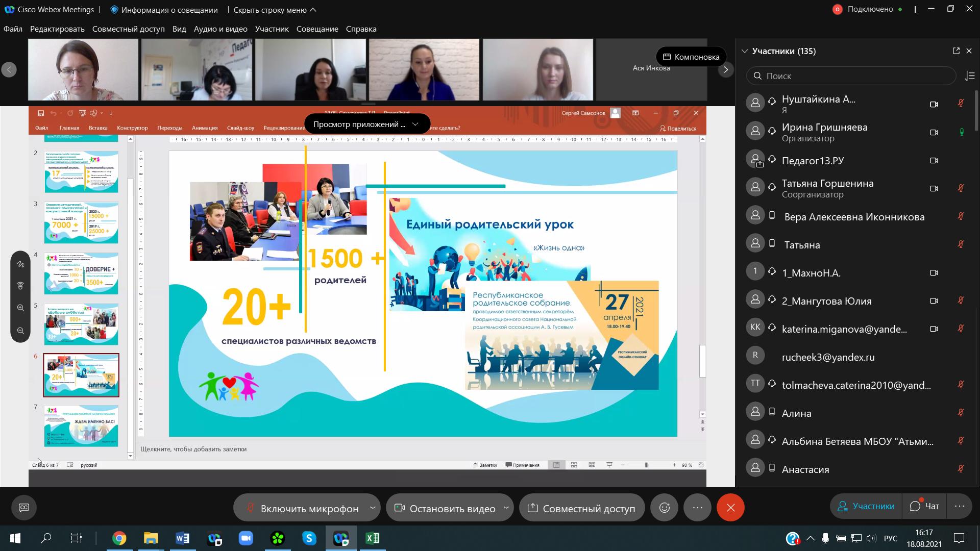Zoom out of the shared content
980x551 pixels.
pos(20,331)
